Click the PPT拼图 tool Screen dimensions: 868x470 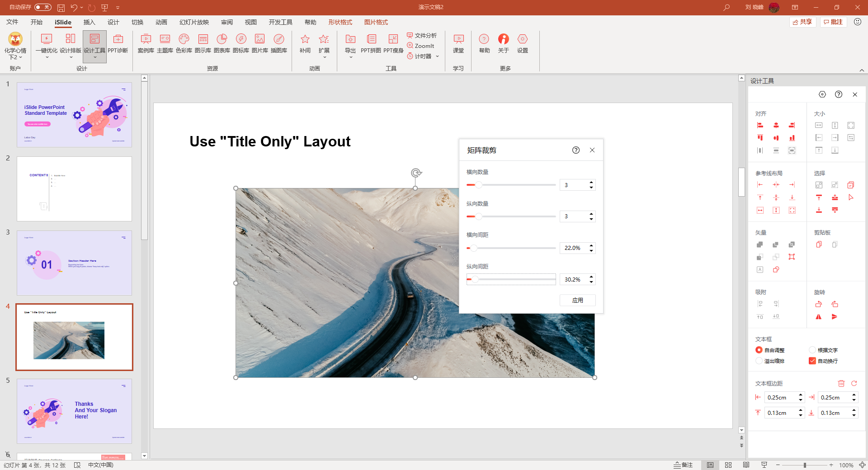point(371,43)
